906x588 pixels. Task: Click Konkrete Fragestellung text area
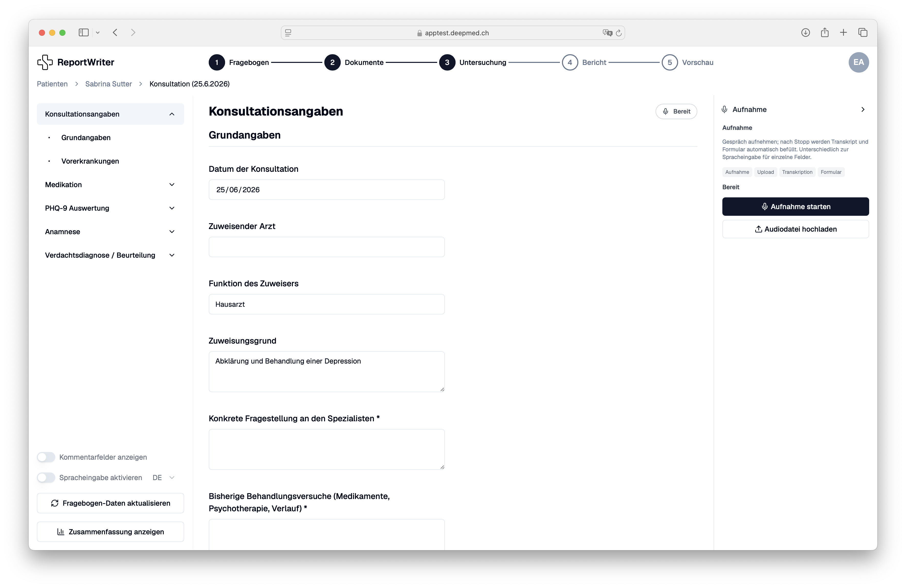click(326, 449)
